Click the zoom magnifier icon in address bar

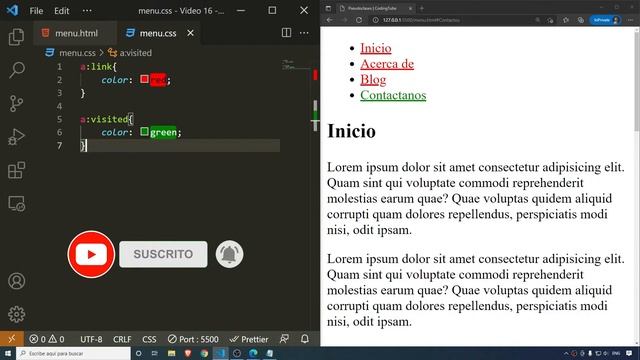point(538,20)
